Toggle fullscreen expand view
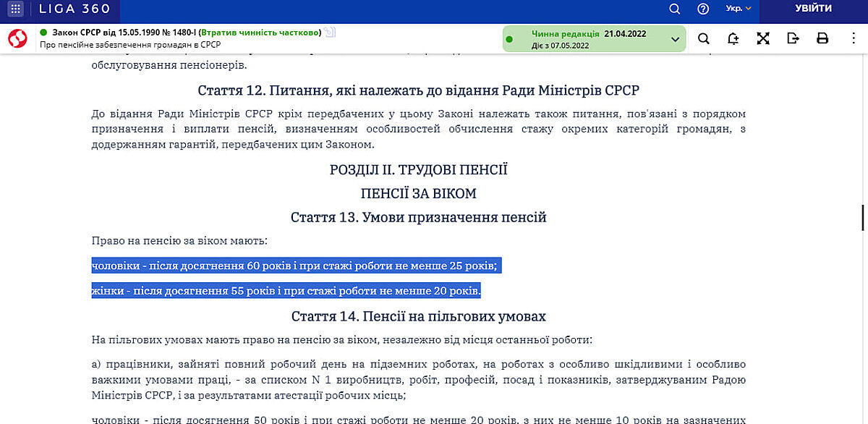868x424 pixels. [x=763, y=39]
